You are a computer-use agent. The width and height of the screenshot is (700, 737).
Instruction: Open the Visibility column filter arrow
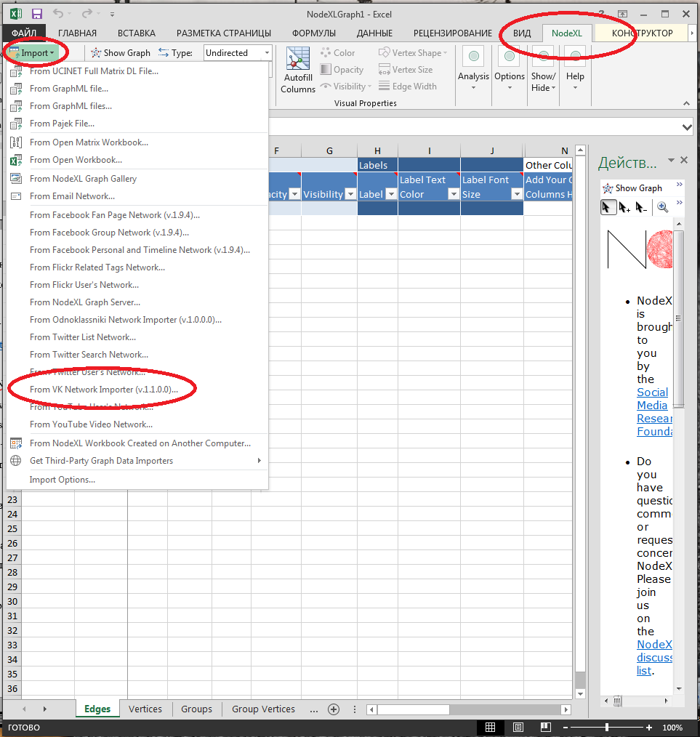click(x=350, y=193)
